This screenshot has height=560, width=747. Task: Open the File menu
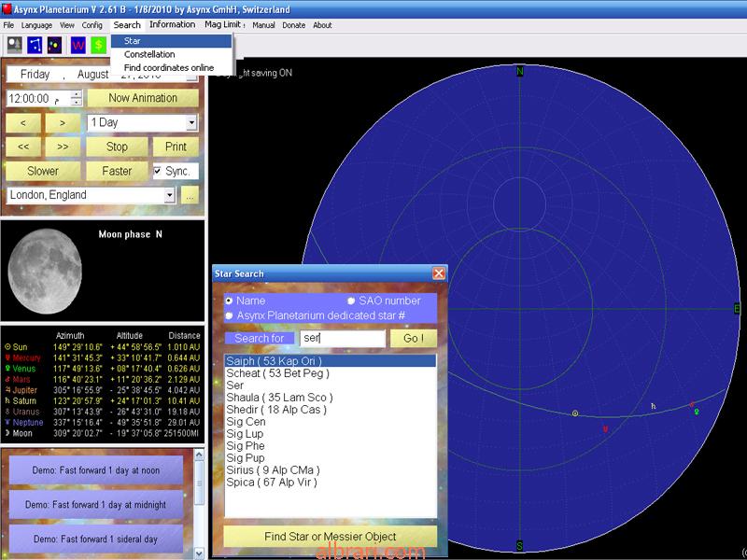[8, 25]
